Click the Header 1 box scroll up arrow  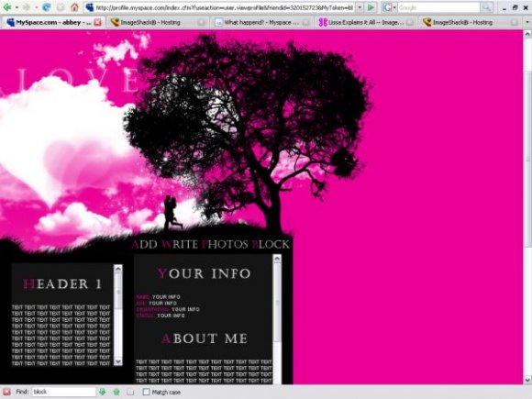(x=117, y=269)
